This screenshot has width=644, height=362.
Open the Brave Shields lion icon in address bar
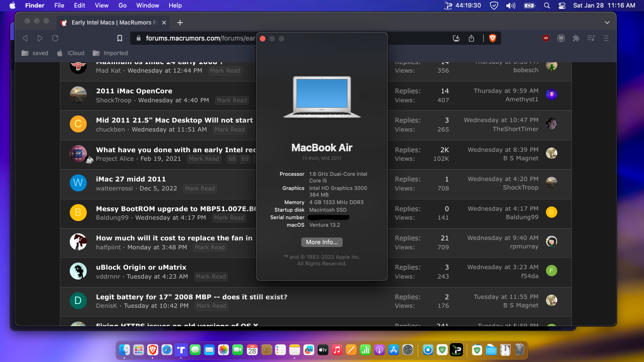coord(493,38)
